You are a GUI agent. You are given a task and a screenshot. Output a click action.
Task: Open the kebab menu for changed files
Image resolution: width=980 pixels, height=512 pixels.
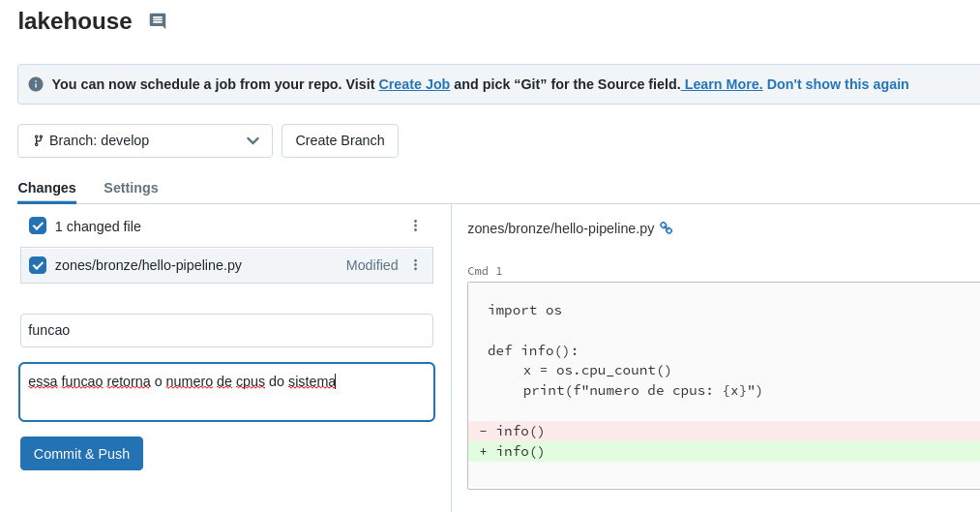[x=415, y=226]
